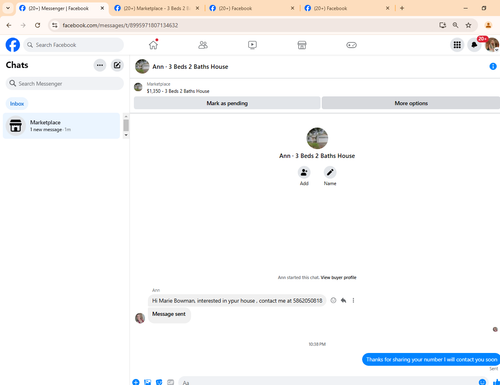Open the Marketplace chat in list
This screenshot has height=385, width=500.
61,126
